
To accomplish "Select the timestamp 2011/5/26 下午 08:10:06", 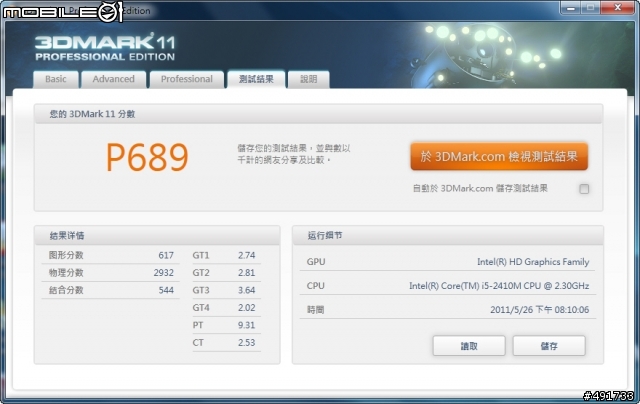I will point(540,310).
